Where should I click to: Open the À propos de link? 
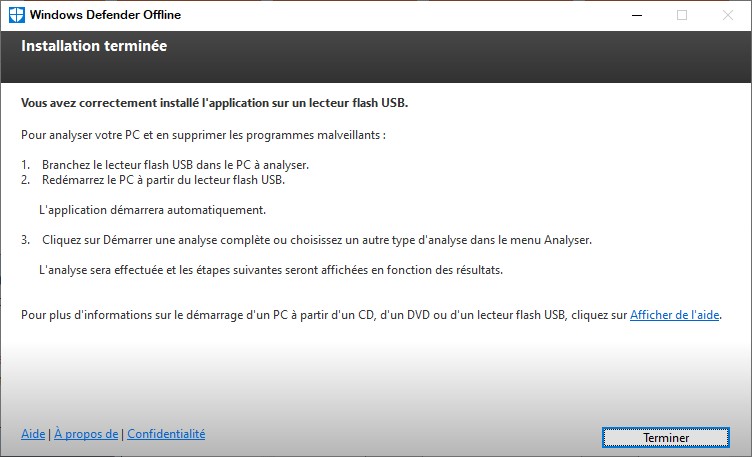pyautogui.click(x=86, y=434)
